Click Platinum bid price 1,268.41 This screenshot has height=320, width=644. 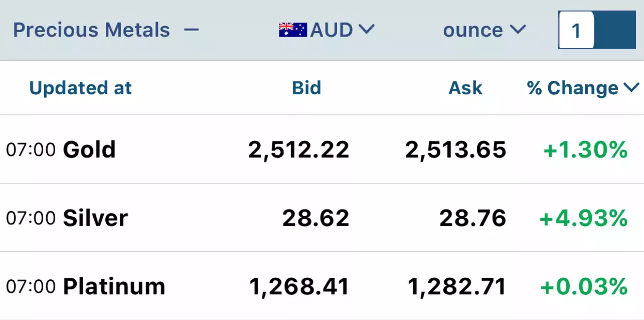tap(299, 286)
